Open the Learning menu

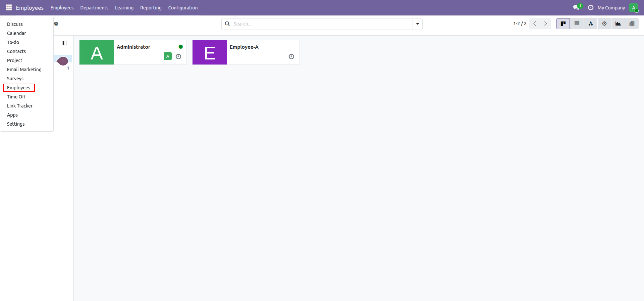(124, 8)
